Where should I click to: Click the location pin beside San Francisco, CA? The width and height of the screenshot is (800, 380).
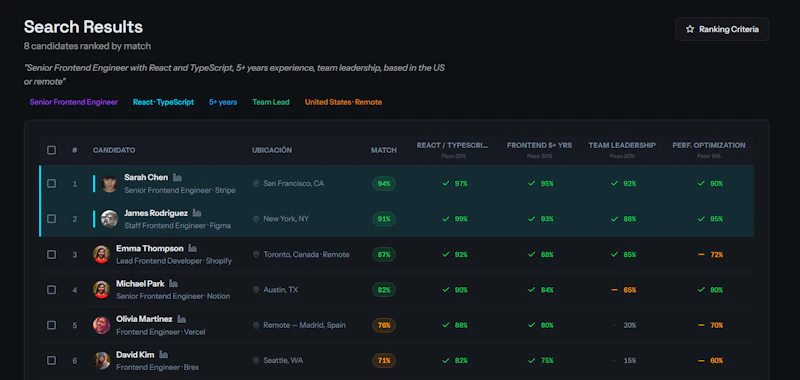pos(256,184)
